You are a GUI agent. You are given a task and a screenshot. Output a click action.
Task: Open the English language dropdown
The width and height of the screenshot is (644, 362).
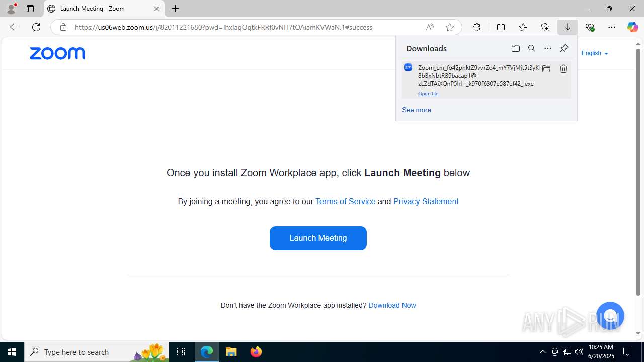(595, 53)
